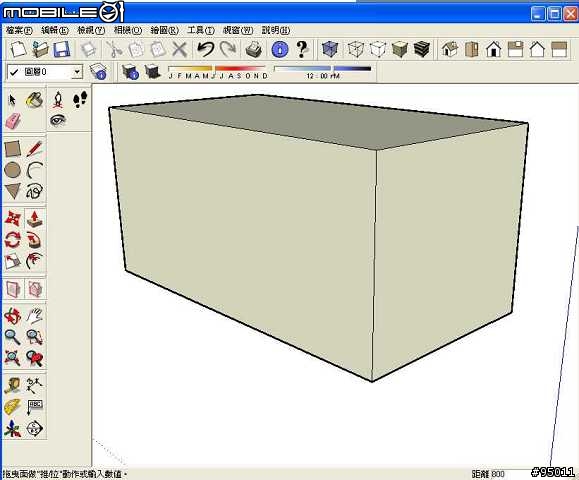The image size is (579, 480).
Task: Toggle section plane display icon
Action: pyautogui.click(x=13, y=289)
